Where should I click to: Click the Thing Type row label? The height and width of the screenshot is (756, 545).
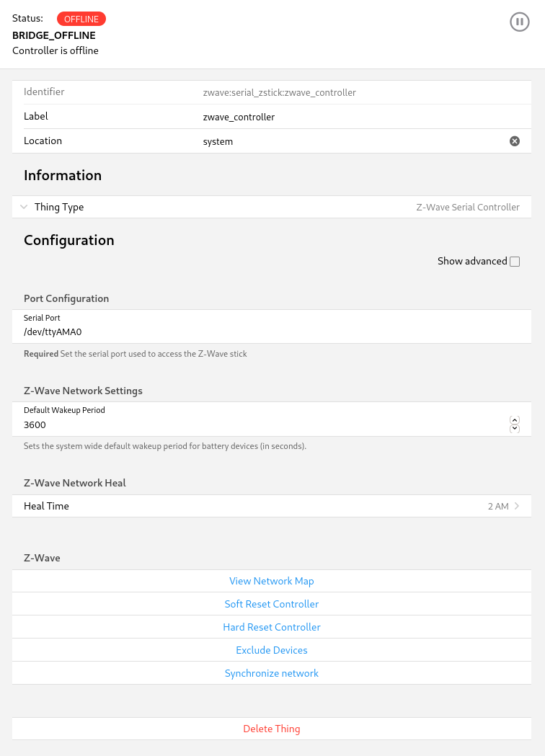pos(59,207)
